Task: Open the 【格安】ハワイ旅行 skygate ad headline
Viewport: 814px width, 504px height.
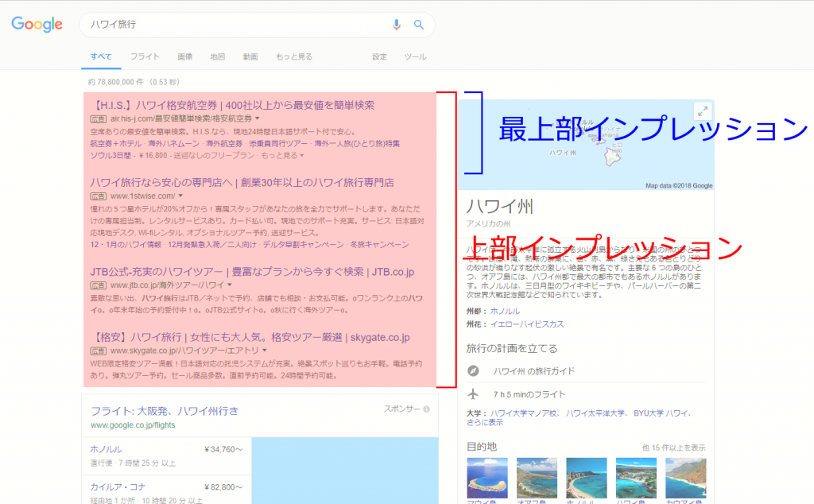Action: pos(250,337)
